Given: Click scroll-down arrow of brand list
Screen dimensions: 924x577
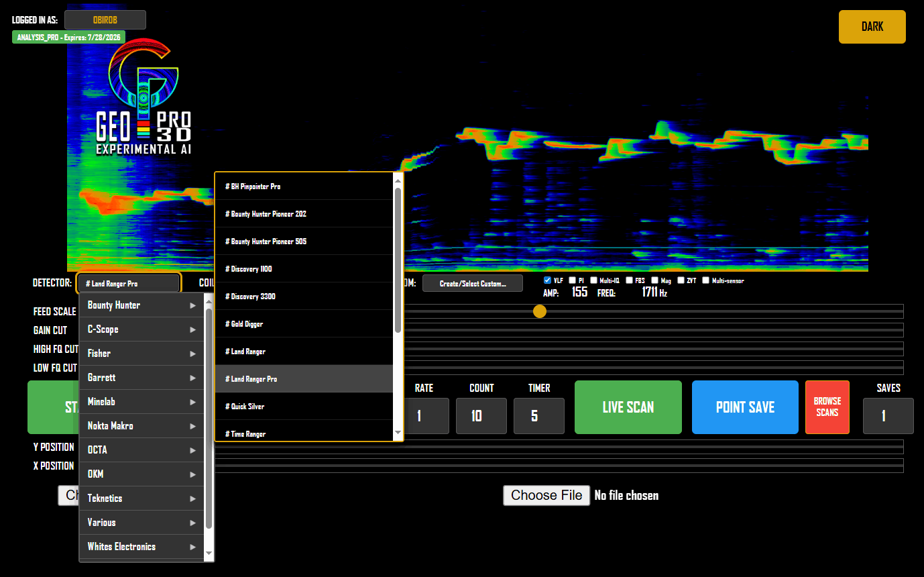Looking at the screenshot, I should [x=209, y=554].
